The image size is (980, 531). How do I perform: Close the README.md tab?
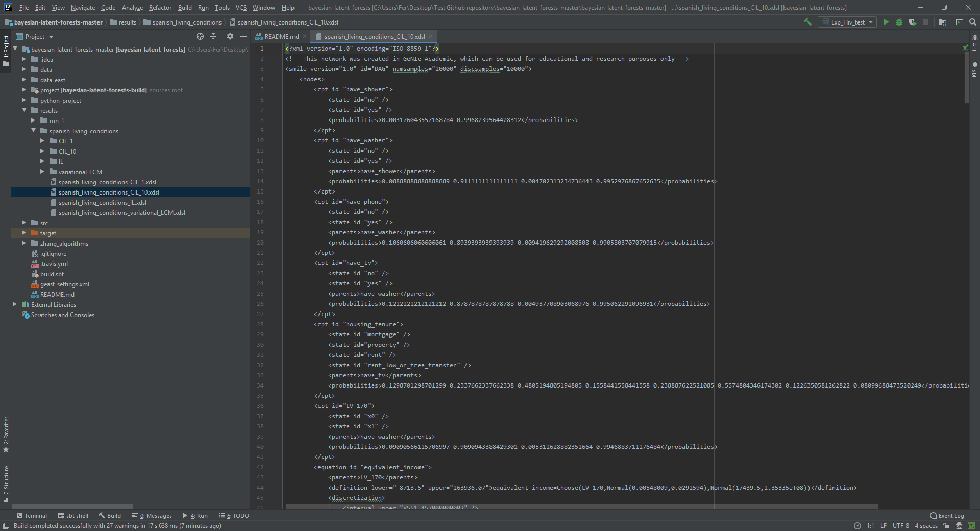305,36
